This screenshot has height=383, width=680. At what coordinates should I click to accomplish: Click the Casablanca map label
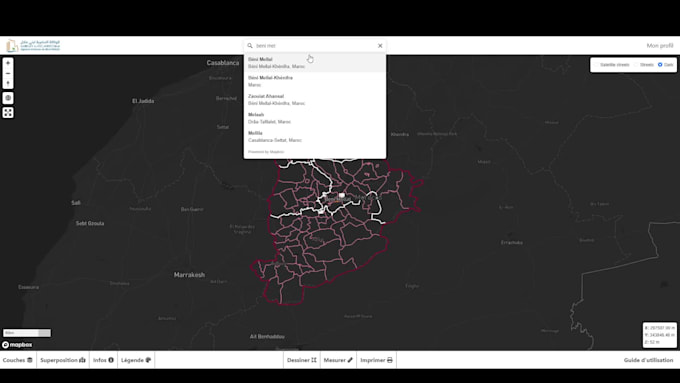click(x=222, y=63)
